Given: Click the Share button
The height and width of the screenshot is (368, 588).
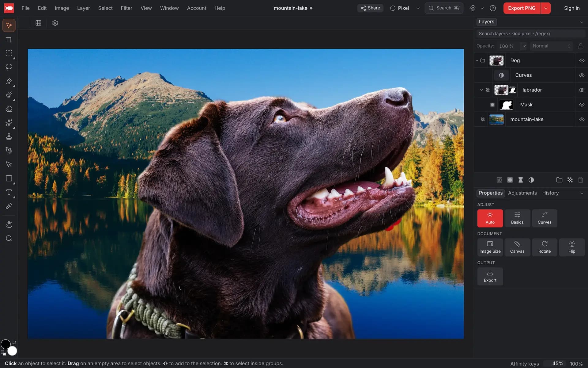Looking at the screenshot, I should click(x=370, y=8).
